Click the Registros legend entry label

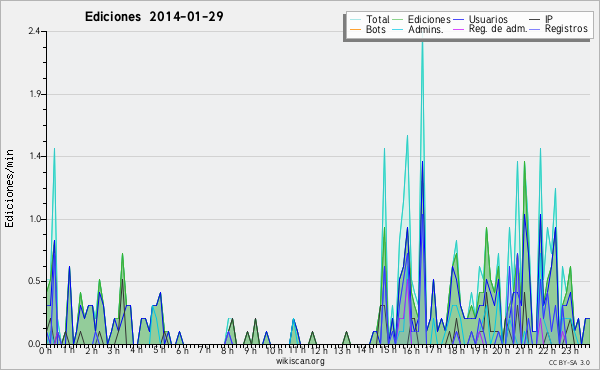click(566, 29)
